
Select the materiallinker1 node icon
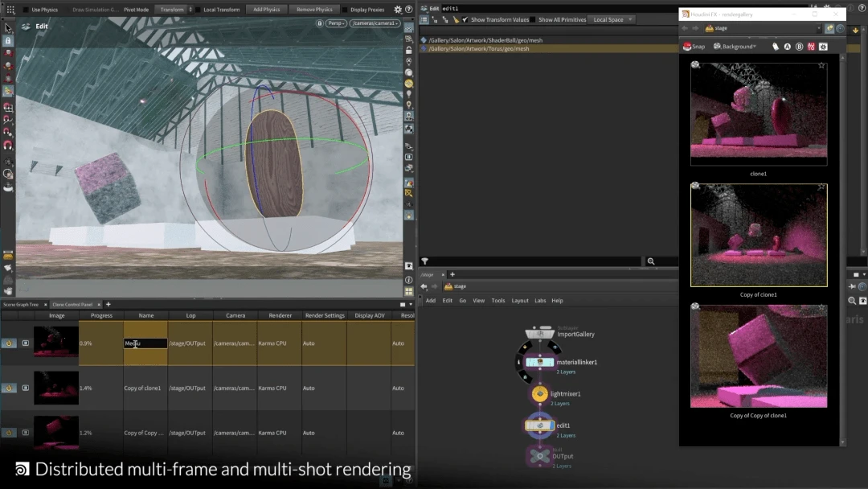(539, 363)
